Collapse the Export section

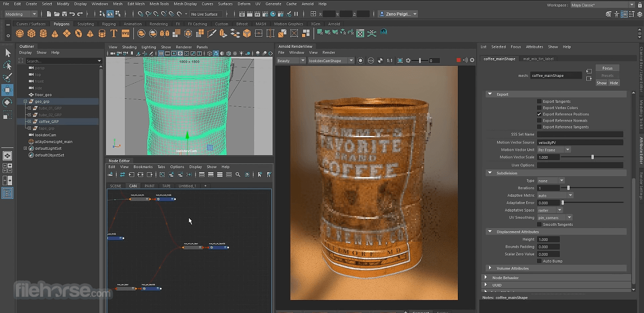point(490,94)
